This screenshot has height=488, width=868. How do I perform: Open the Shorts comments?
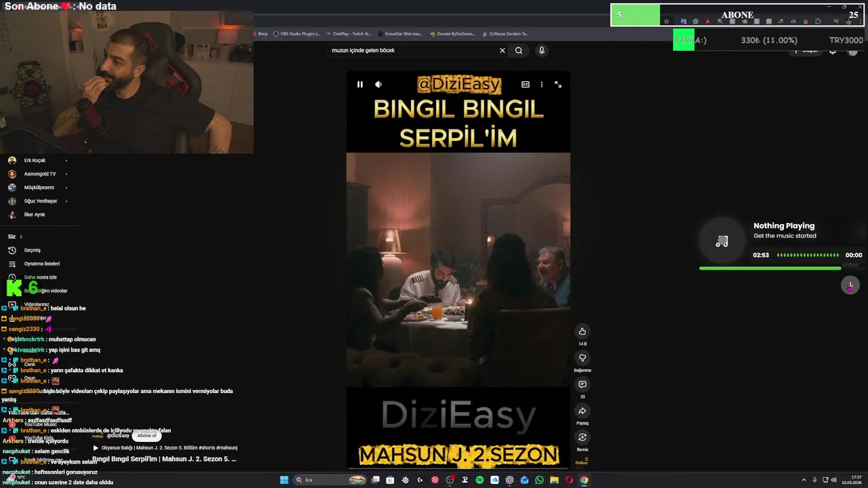(582, 384)
